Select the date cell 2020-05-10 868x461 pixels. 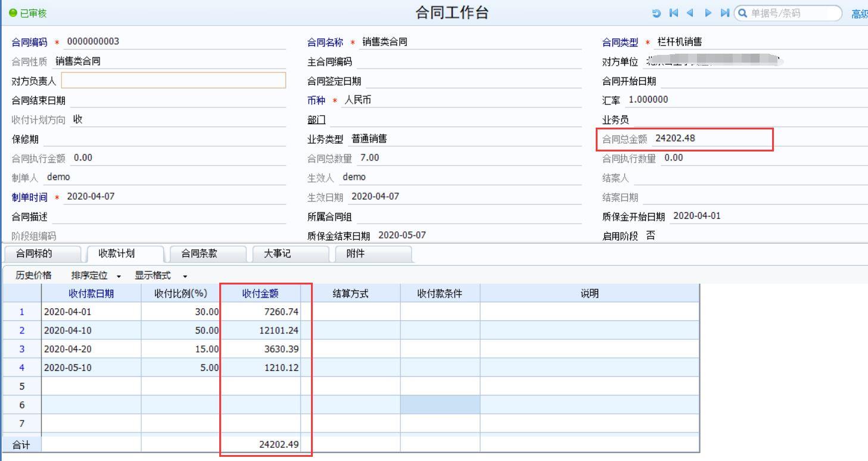click(91, 367)
